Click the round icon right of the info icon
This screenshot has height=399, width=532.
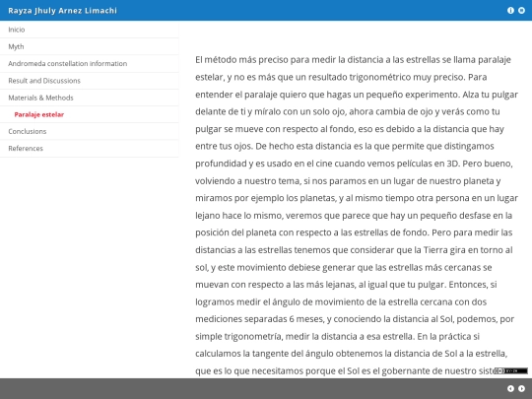coord(521,11)
